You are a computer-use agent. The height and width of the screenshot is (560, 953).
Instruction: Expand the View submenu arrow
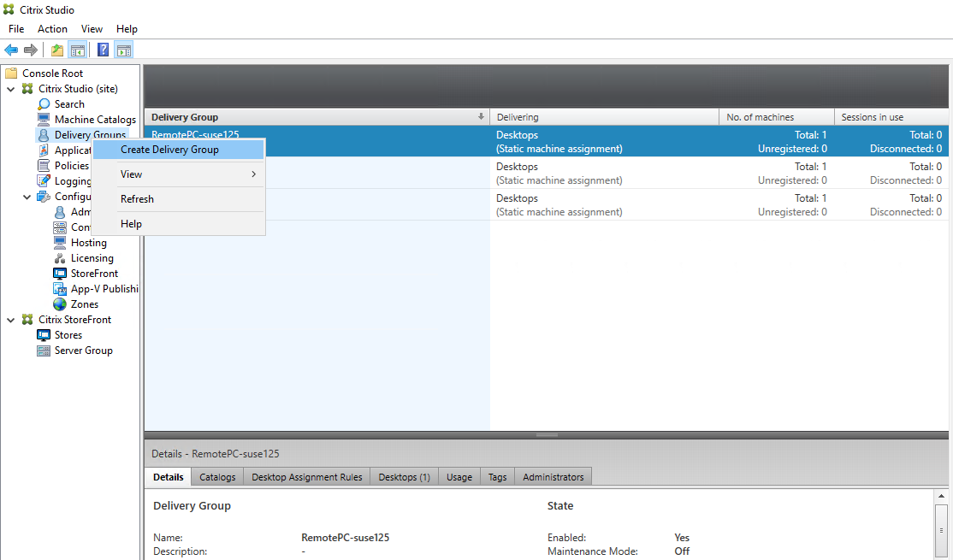click(x=256, y=174)
